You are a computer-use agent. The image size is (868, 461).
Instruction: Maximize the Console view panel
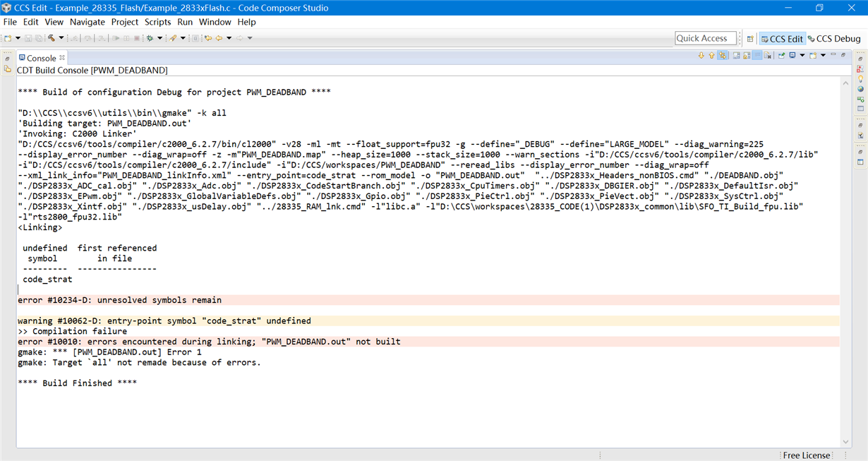843,55
